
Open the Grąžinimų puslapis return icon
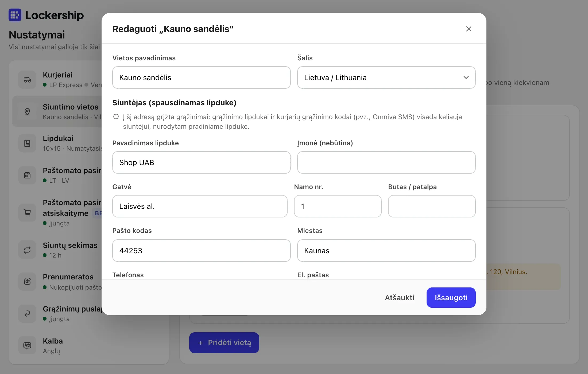coord(27,314)
